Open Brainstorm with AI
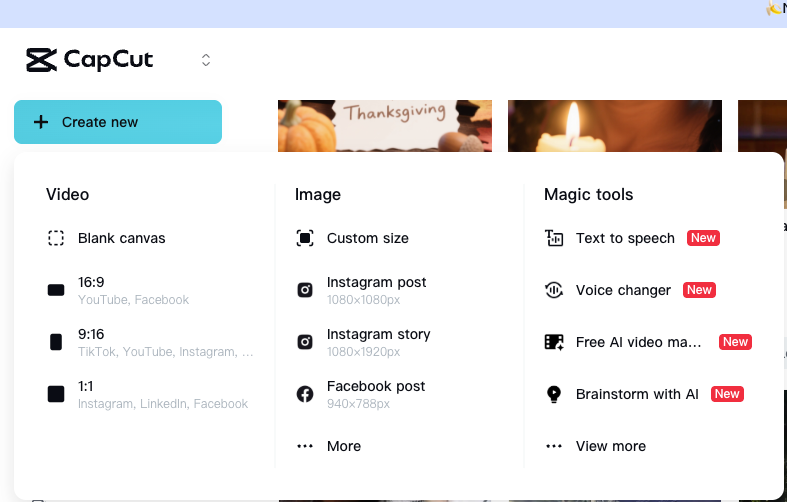Image resolution: width=787 pixels, height=502 pixels. (637, 394)
